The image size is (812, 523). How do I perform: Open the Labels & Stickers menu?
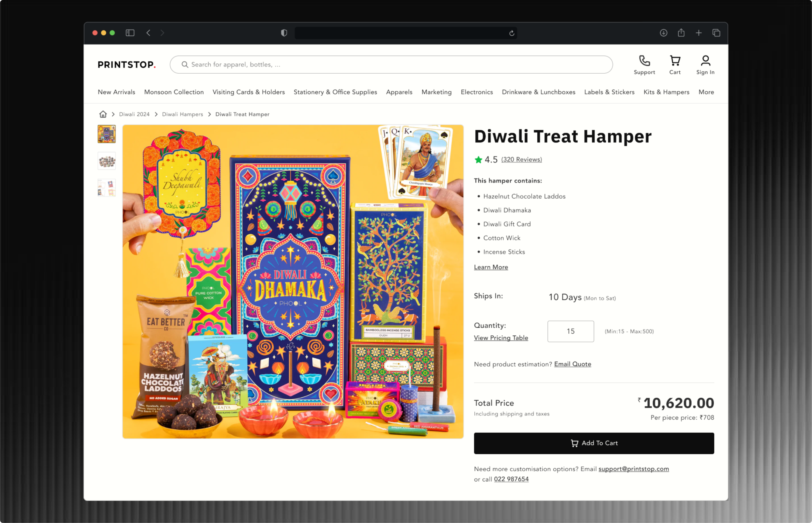[x=609, y=92]
